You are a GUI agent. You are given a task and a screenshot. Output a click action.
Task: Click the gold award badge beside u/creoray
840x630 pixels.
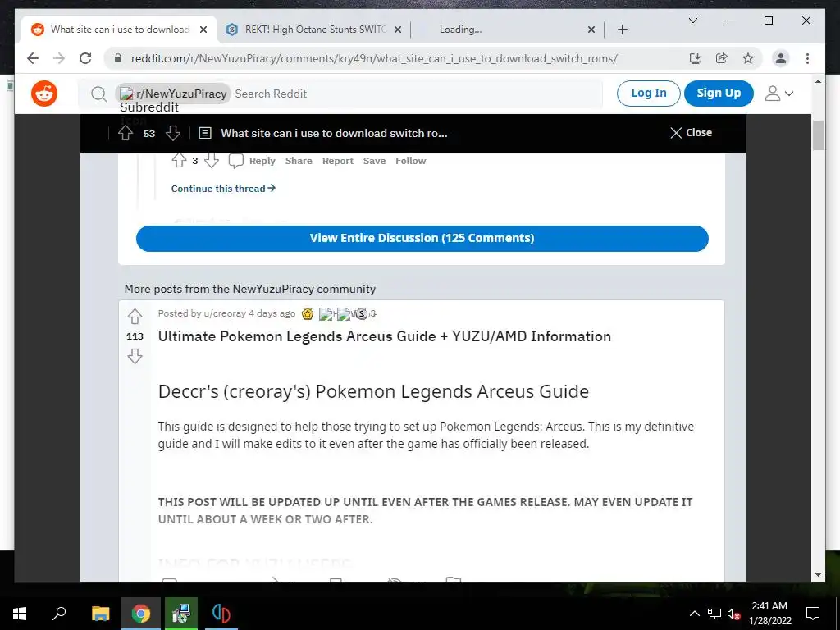(308, 314)
